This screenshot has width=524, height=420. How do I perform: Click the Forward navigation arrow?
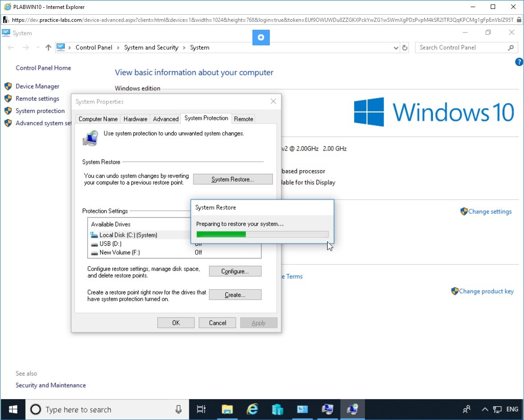(26, 48)
